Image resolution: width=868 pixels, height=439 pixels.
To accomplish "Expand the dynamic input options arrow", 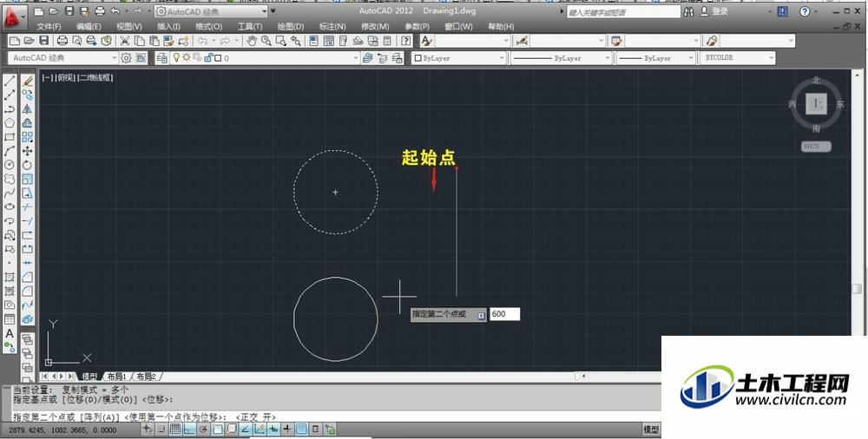I will pos(481,315).
